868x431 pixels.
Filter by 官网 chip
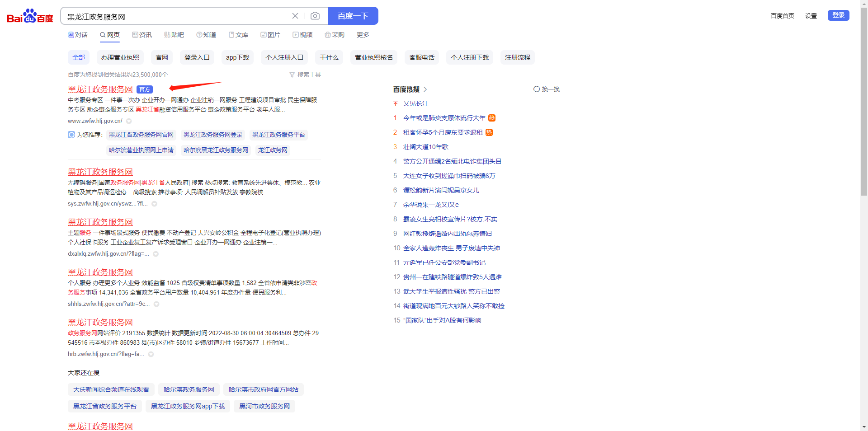click(x=162, y=57)
